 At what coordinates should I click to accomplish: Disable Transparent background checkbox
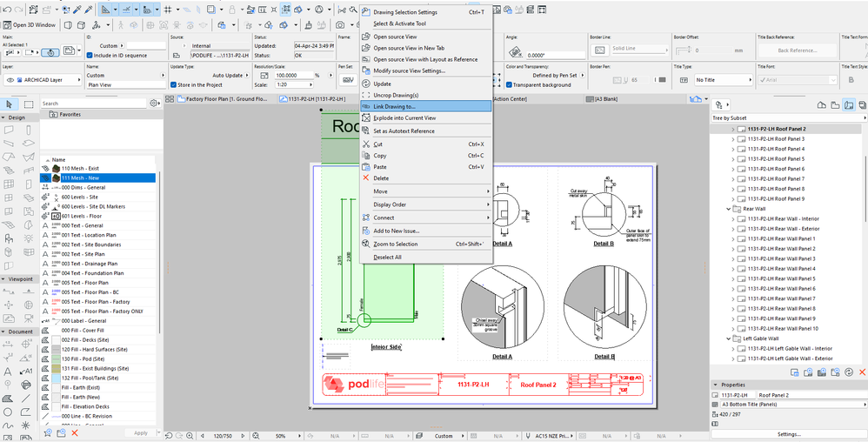(510, 84)
